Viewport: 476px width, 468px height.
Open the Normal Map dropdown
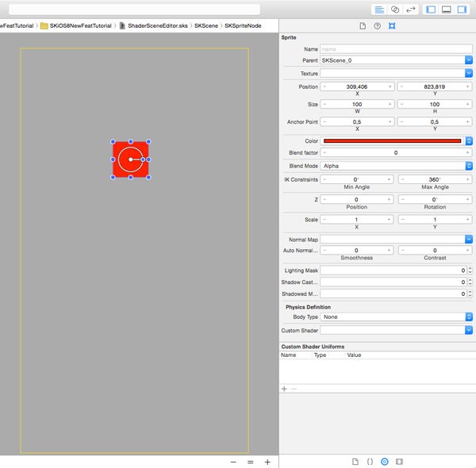pyautogui.click(x=468, y=240)
